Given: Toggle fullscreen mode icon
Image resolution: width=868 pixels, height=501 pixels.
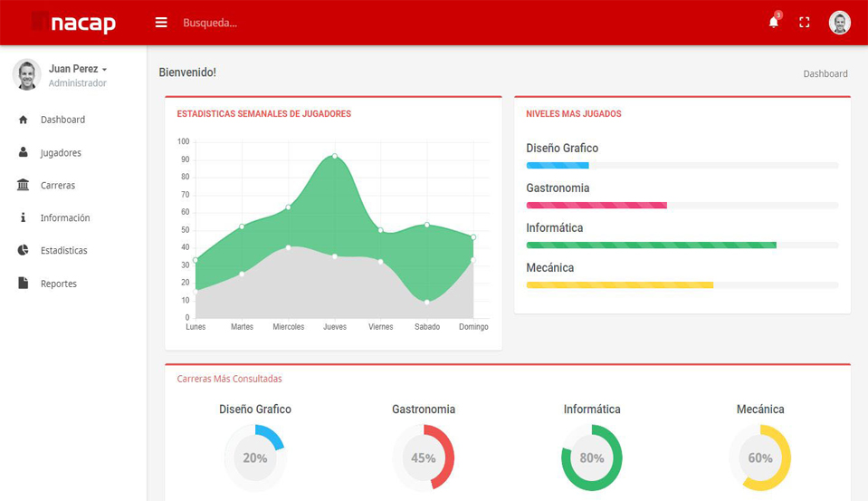Looking at the screenshot, I should (x=804, y=23).
